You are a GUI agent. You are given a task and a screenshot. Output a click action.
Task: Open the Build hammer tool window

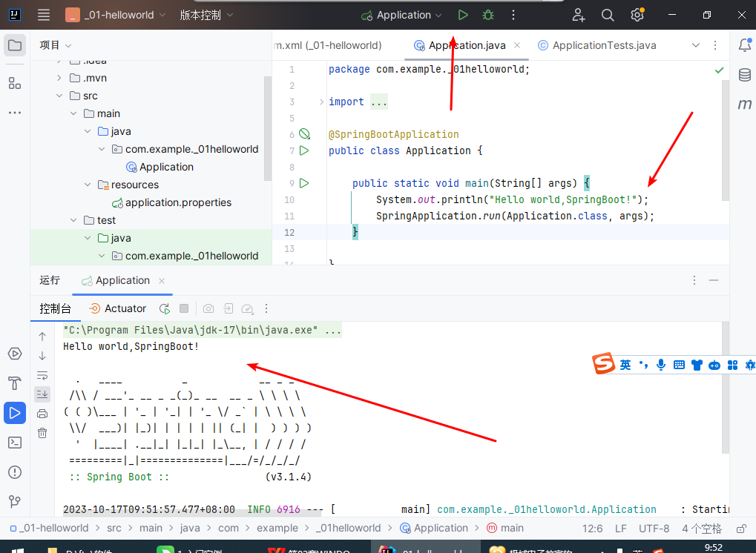(x=15, y=383)
